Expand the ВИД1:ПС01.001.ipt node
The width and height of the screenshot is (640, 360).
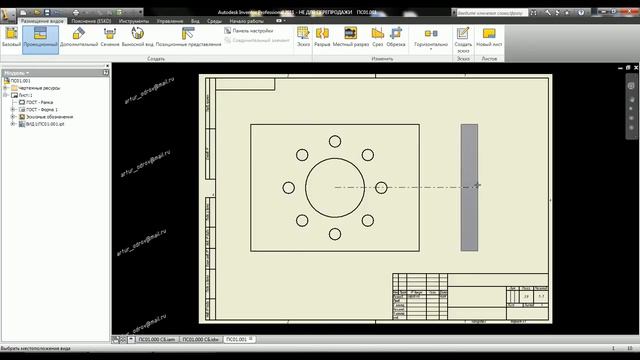point(13,124)
